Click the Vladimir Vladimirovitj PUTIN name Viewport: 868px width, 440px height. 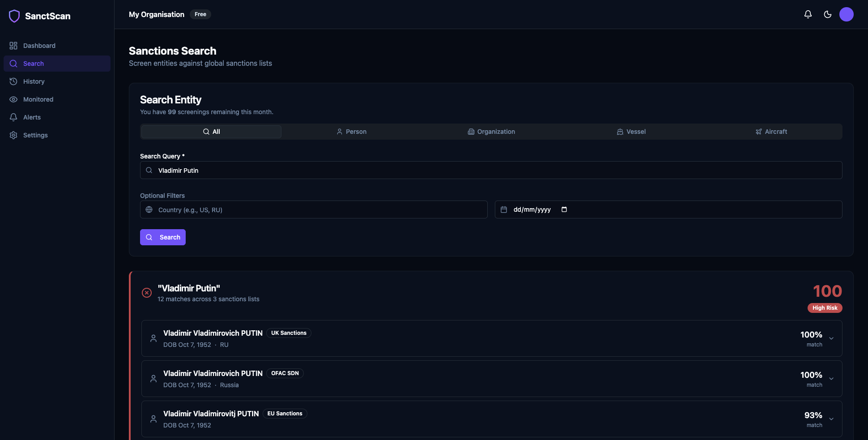(211, 414)
